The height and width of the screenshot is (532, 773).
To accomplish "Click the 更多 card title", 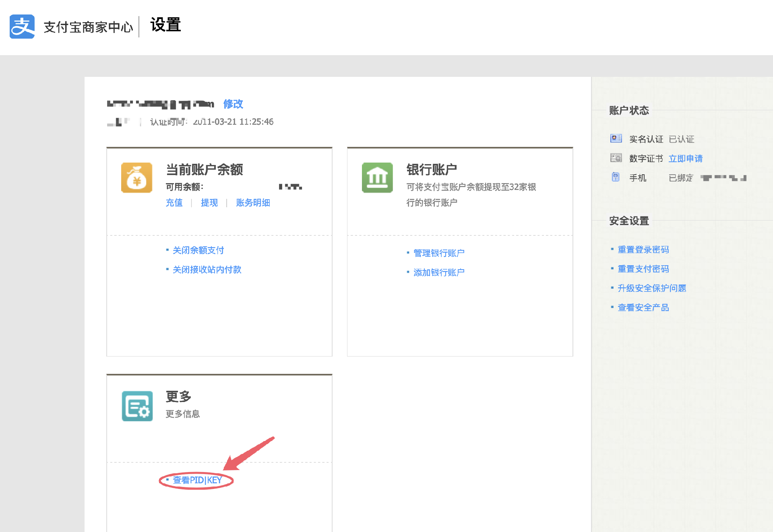I will 178,396.
